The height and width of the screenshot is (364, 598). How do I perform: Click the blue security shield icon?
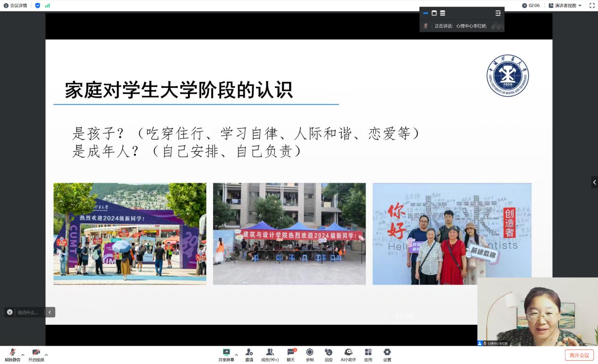[38, 6]
